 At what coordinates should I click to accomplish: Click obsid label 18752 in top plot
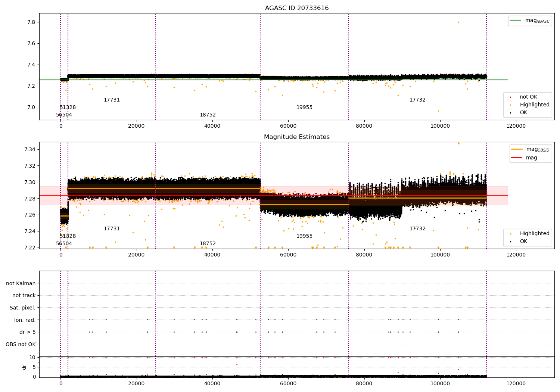(x=208, y=115)
